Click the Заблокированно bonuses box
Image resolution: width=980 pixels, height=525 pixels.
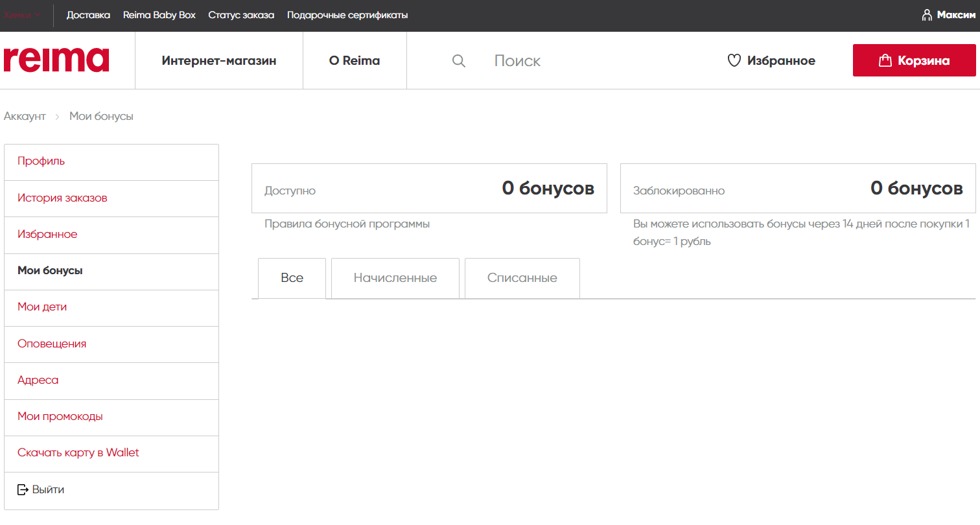798,189
